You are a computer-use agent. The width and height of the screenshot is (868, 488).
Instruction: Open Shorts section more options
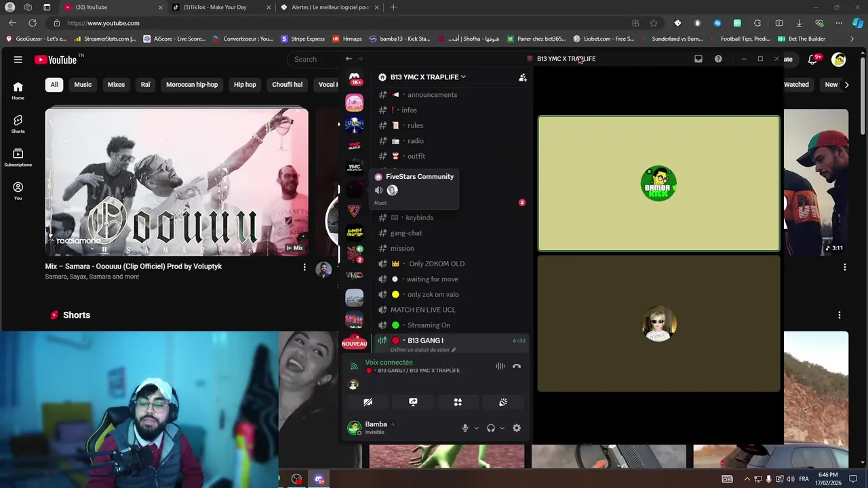pos(840,315)
